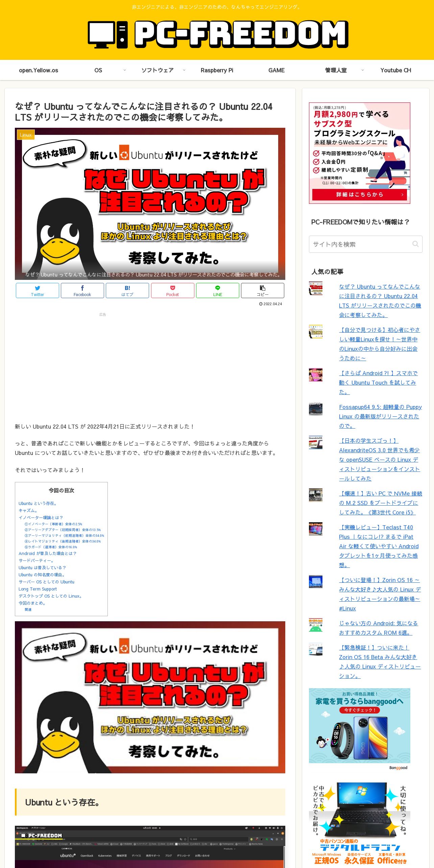Click the Ubuntu website screenshot image
Image resolution: width=434 pixels, height=868 pixels.
150,847
